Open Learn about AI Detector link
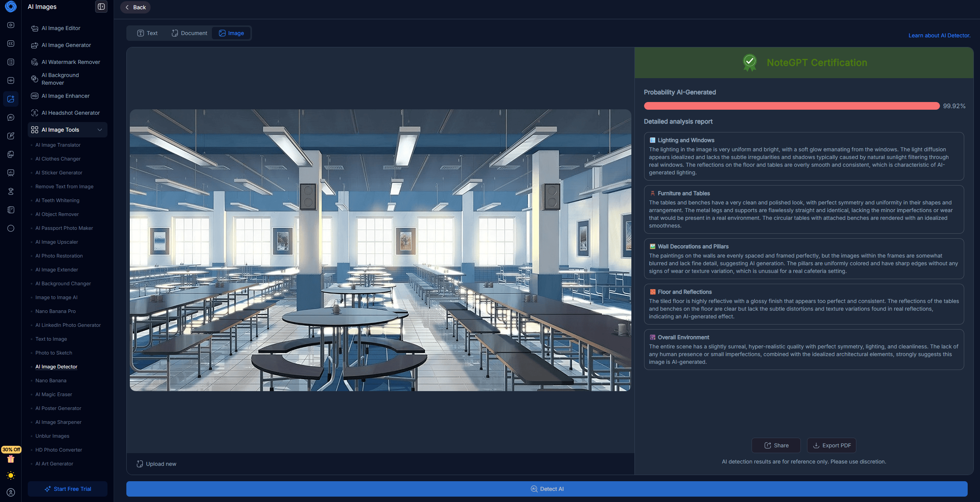 [x=939, y=35]
